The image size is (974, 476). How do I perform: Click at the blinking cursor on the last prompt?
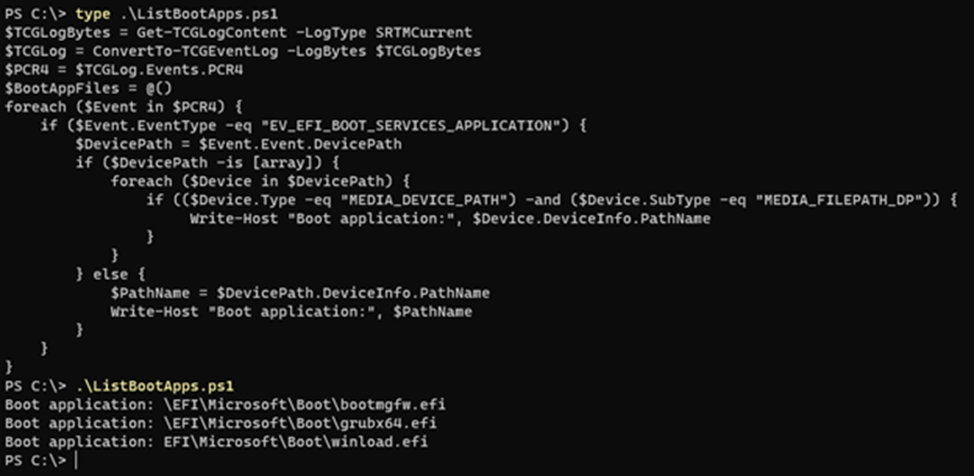pyautogui.click(x=76, y=460)
